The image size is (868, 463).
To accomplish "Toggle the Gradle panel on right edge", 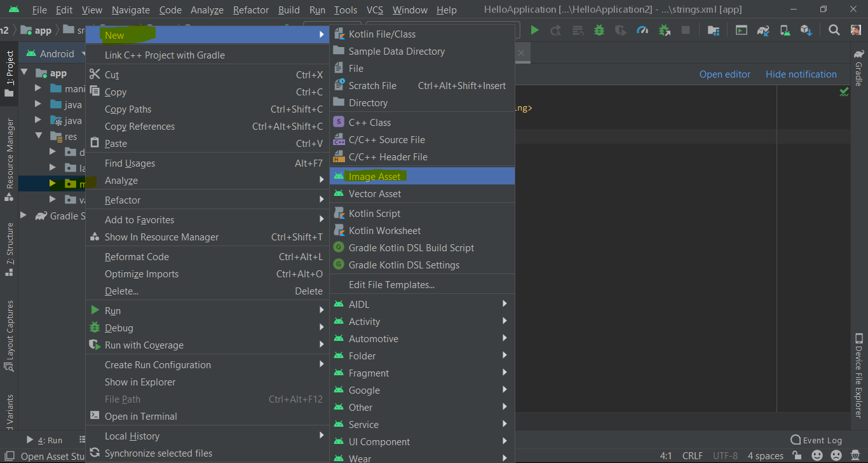I will tap(858, 68).
